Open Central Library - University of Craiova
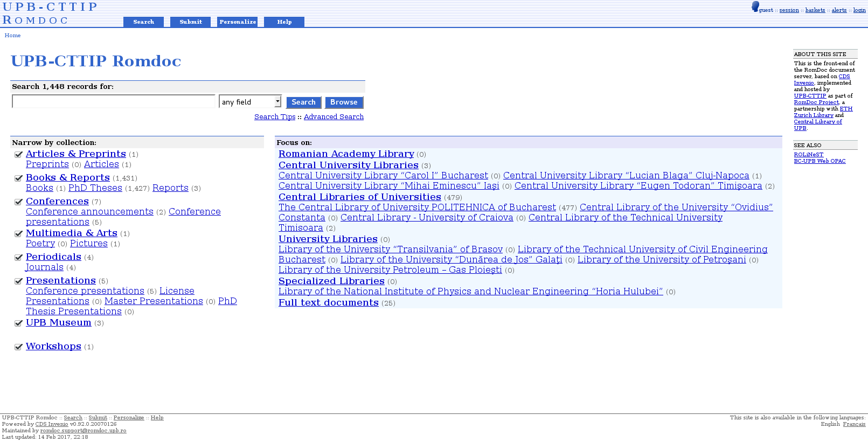The width and height of the screenshot is (868, 442). click(427, 218)
